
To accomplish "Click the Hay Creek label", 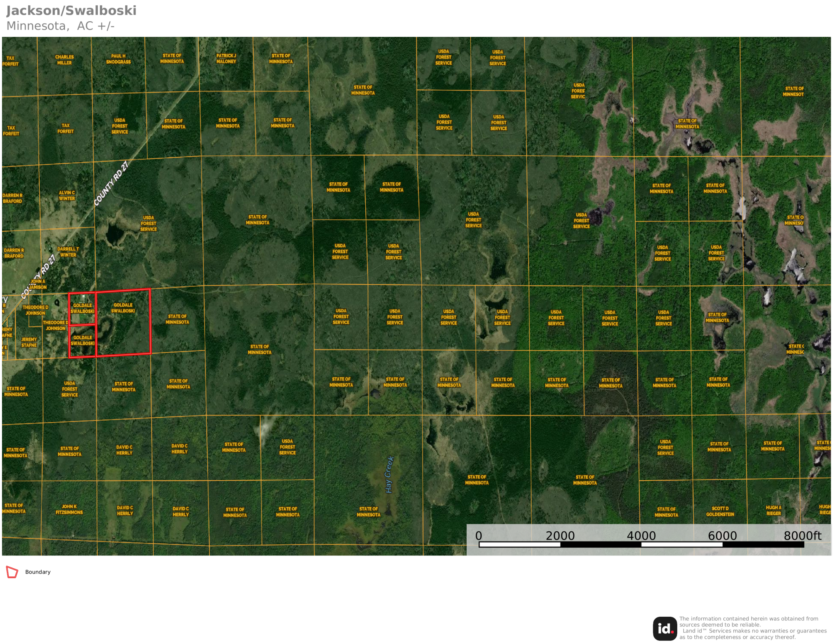I will pos(389,474).
